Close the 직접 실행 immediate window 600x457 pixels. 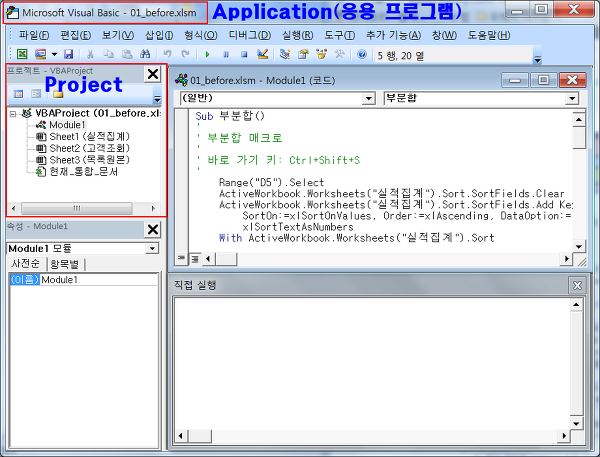tap(577, 285)
